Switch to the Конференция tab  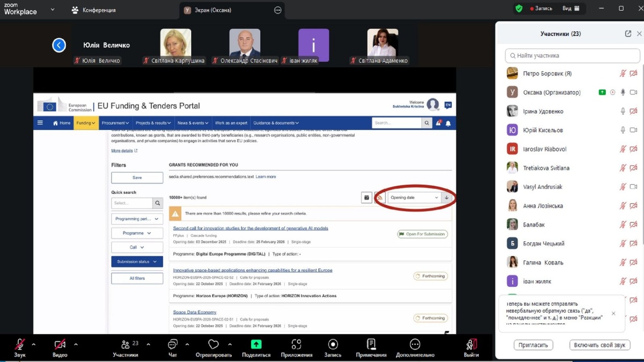click(94, 10)
